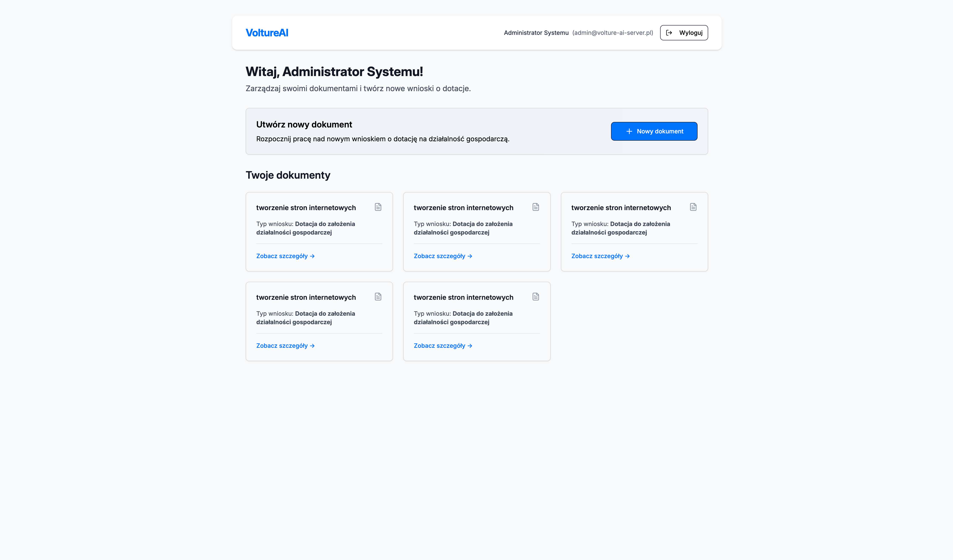Viewport: 953px width, 560px height.
Task: Open Zobacz szczegóły on first top-row card
Action: coord(285,256)
